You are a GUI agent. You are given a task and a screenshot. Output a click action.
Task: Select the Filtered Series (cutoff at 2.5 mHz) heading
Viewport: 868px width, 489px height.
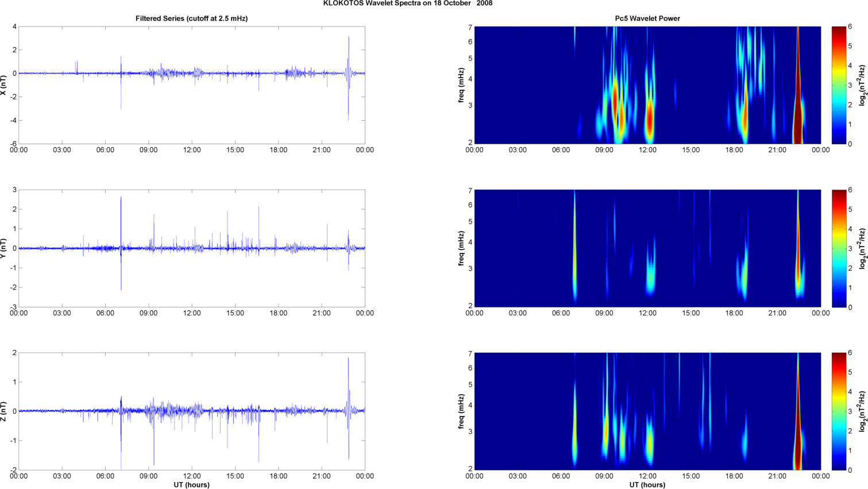[x=191, y=18]
